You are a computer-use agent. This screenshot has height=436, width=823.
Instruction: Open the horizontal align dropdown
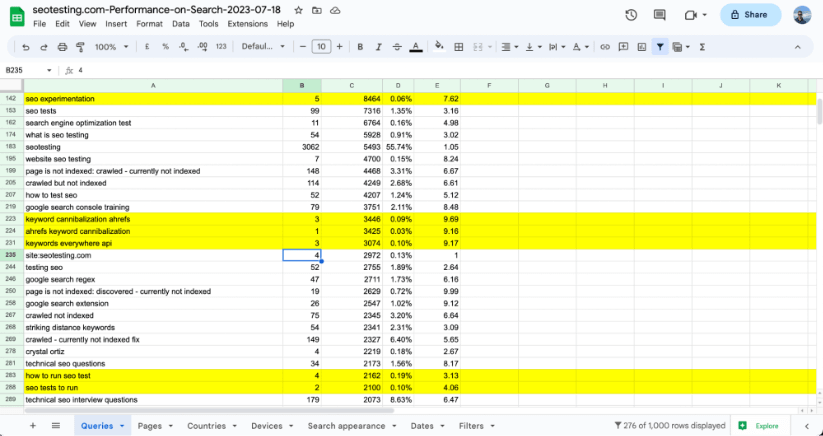coord(510,47)
